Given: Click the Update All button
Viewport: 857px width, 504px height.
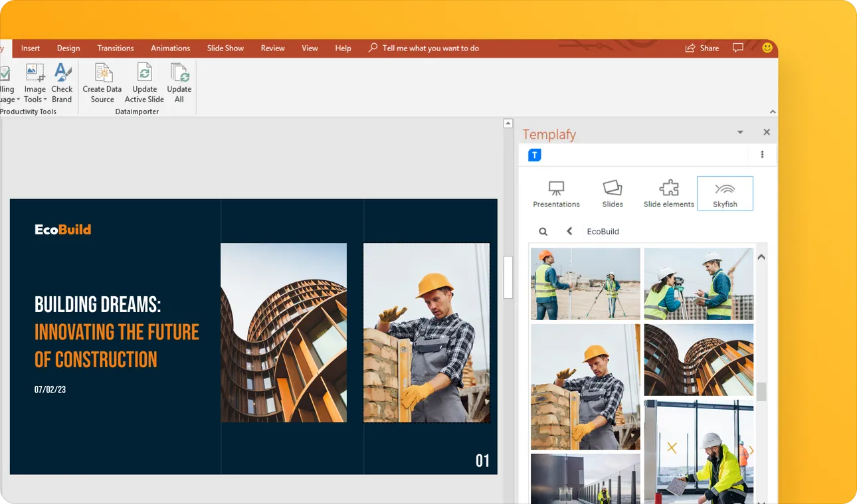Looking at the screenshot, I should 179,83.
